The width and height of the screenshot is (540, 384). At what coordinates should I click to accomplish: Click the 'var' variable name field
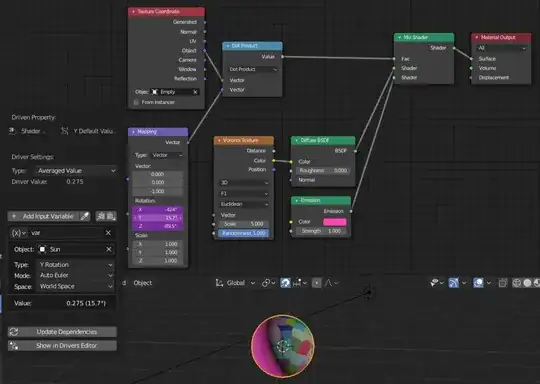66,233
